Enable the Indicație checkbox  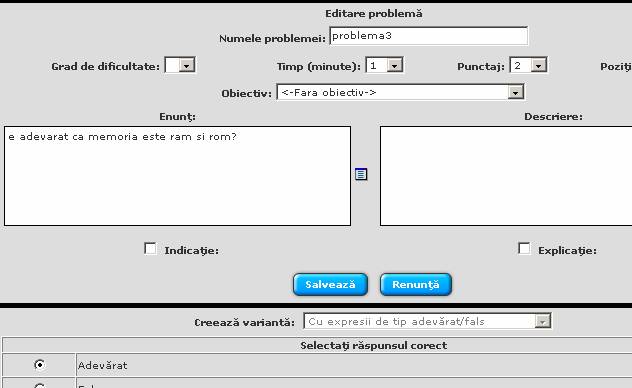(150, 249)
